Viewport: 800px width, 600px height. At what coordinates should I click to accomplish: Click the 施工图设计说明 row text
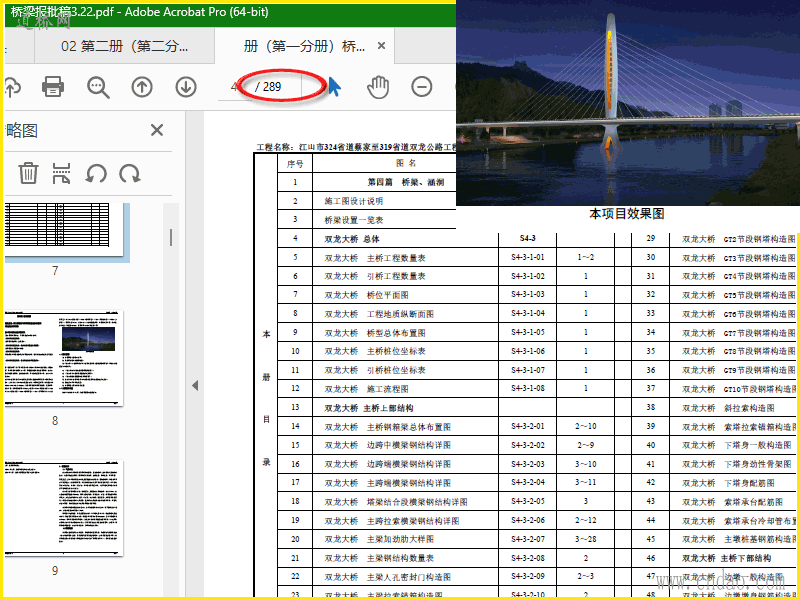point(354,201)
